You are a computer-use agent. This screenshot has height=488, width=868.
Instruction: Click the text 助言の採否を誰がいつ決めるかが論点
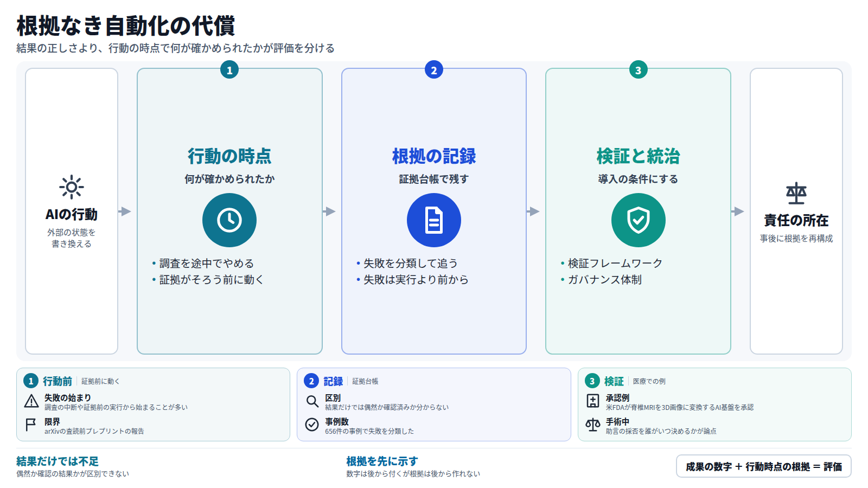tap(661, 431)
